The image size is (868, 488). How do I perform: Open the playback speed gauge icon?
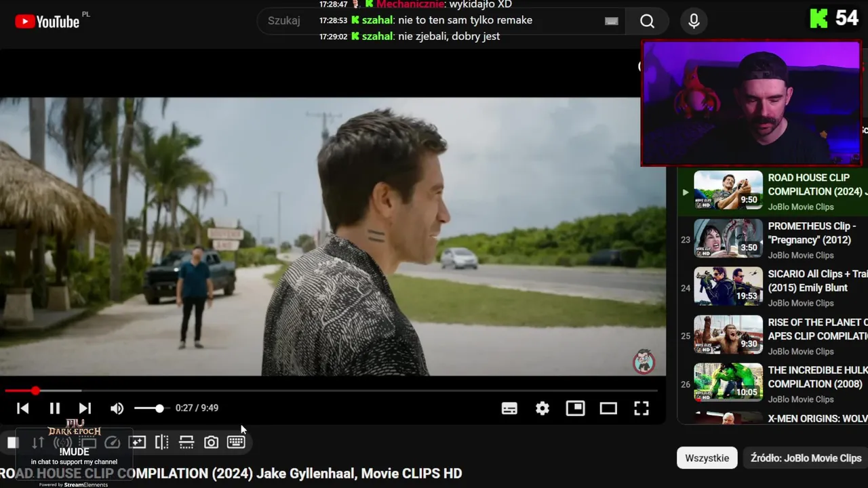(112, 443)
